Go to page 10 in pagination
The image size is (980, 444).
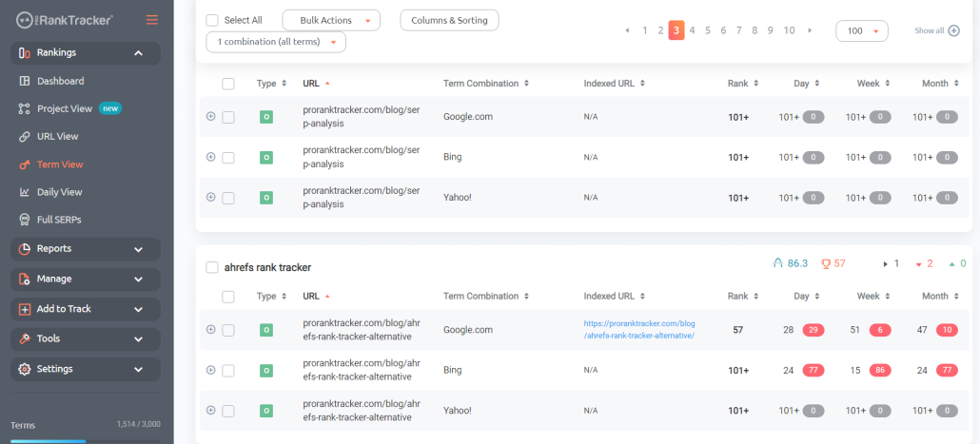(x=790, y=30)
